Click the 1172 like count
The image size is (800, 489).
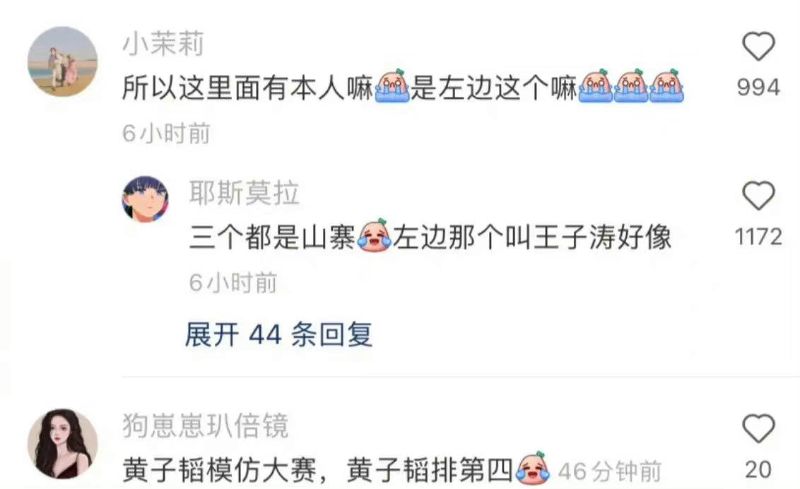point(759,237)
